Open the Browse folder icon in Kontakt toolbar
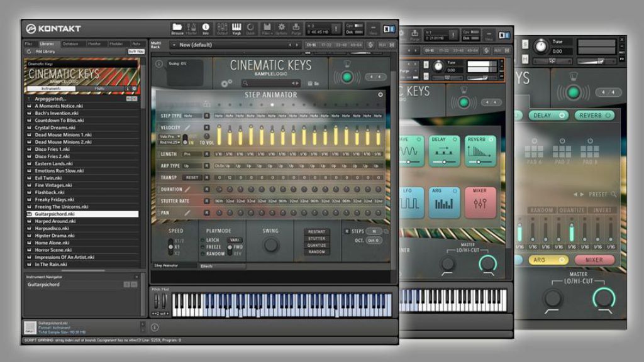 pyautogui.click(x=177, y=29)
